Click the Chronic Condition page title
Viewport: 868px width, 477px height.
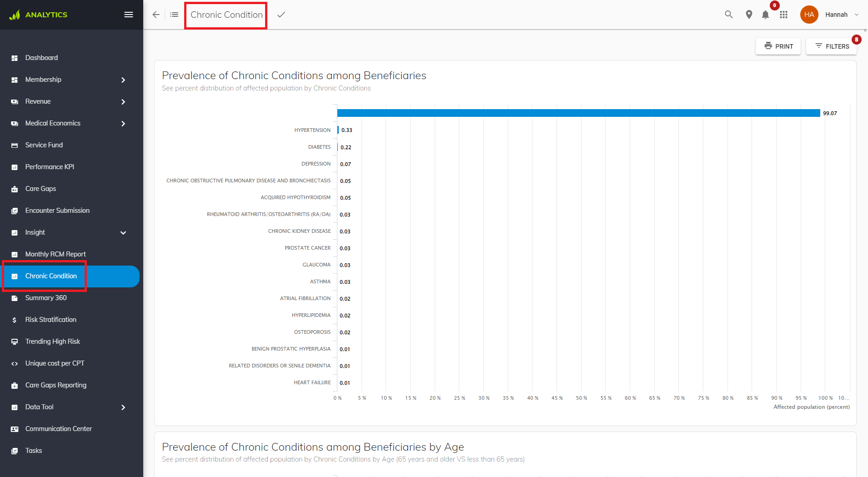coord(226,15)
